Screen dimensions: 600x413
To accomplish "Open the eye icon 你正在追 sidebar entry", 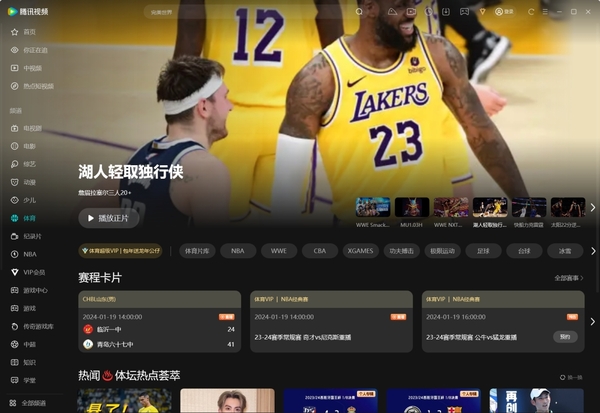I will pos(29,50).
